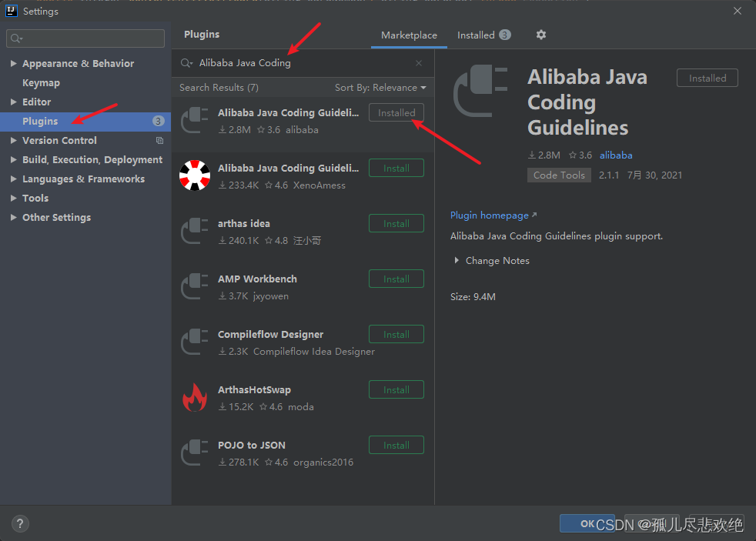
Task: Expand the Other Settings node
Action: tap(14, 217)
